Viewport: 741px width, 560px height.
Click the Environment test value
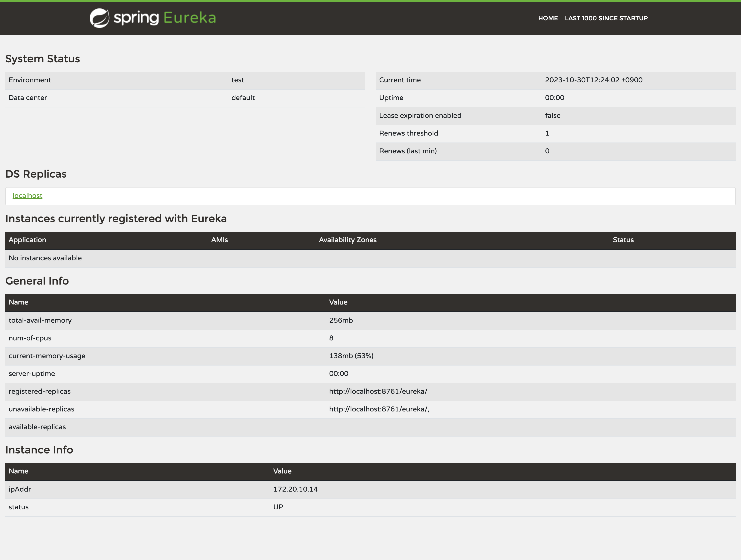[x=237, y=80]
